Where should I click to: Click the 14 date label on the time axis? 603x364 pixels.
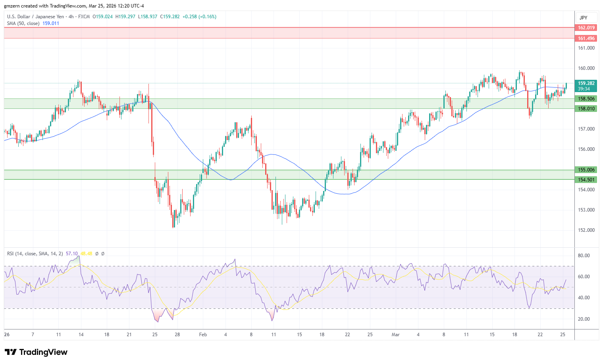click(81, 335)
